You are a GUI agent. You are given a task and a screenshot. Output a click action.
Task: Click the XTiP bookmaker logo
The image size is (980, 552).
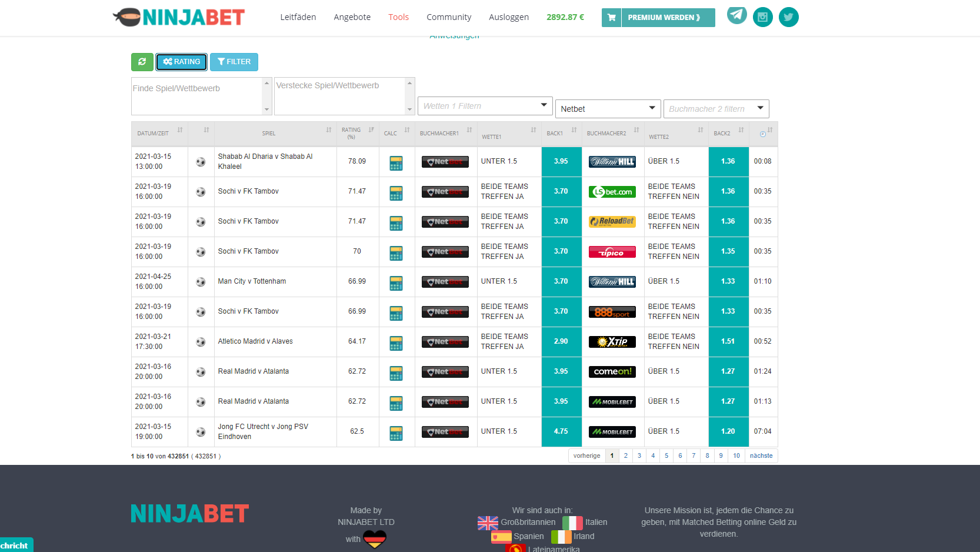612,342
